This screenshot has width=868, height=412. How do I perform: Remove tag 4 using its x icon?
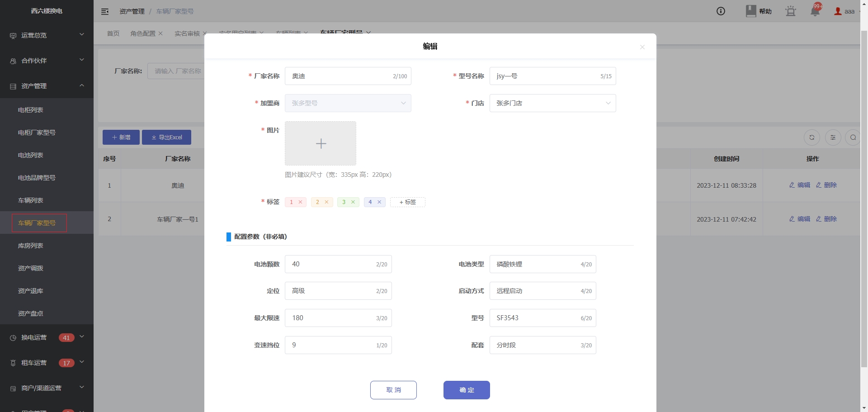pos(379,202)
